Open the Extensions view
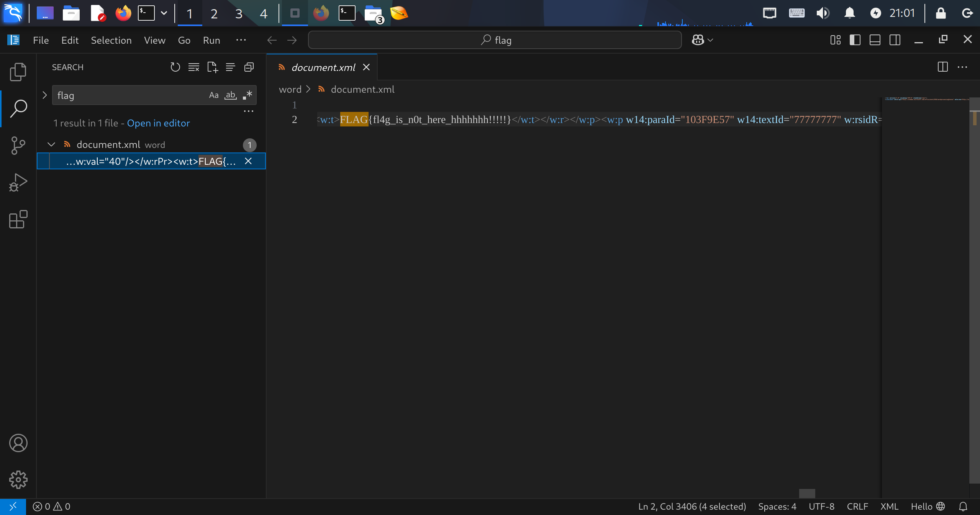 tap(18, 219)
